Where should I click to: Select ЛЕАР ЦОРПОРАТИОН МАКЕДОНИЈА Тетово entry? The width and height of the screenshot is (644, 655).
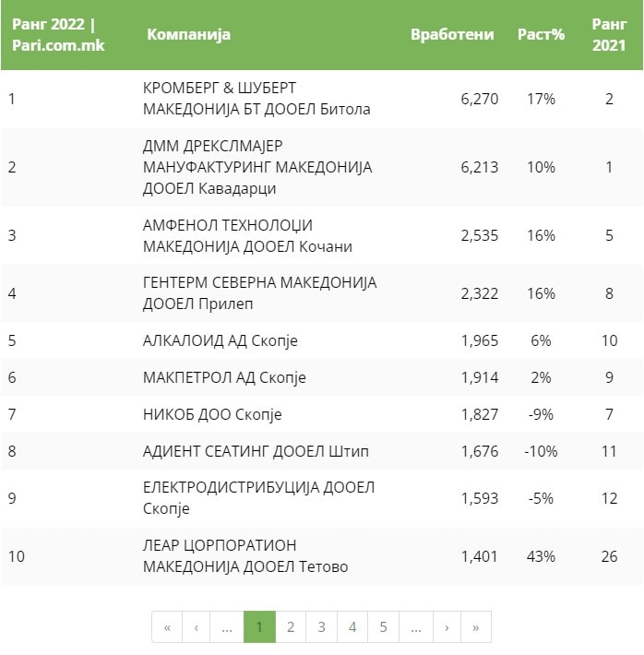(x=245, y=555)
